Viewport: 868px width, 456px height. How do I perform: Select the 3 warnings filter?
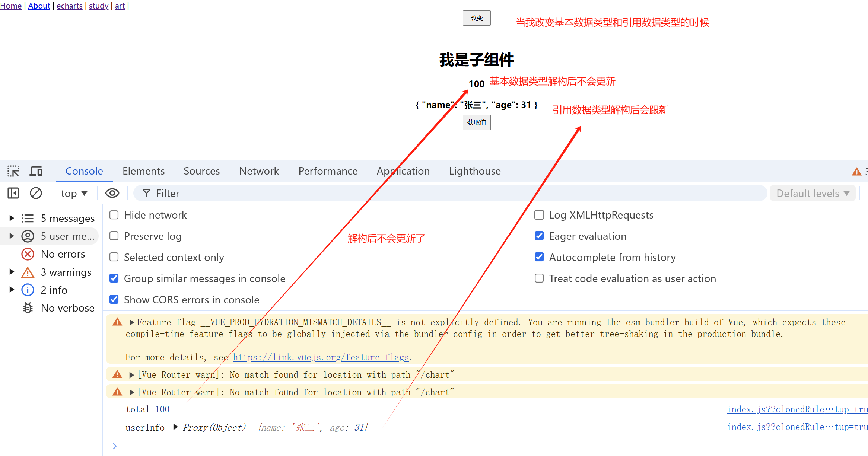point(66,272)
